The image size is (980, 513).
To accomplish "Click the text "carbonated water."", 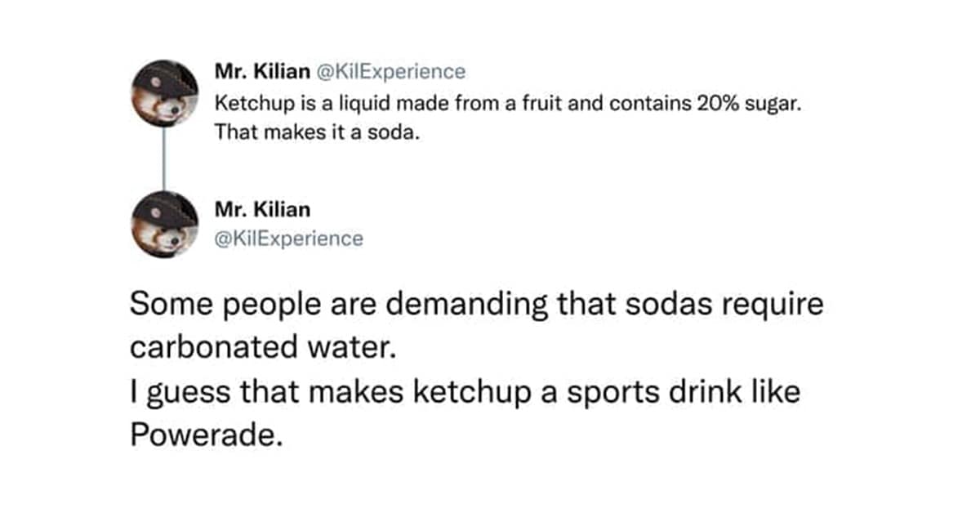I will [263, 347].
